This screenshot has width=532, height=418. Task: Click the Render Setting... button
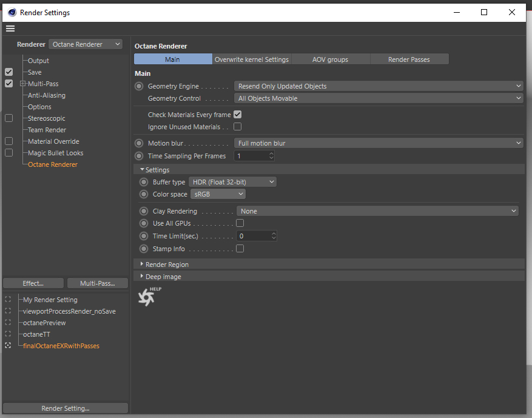tap(66, 408)
